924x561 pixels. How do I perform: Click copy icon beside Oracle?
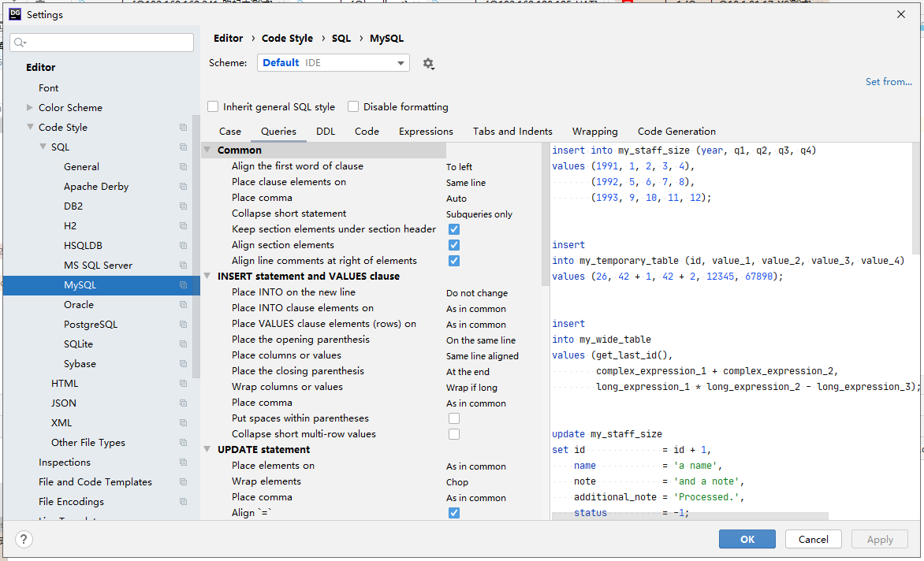click(183, 305)
